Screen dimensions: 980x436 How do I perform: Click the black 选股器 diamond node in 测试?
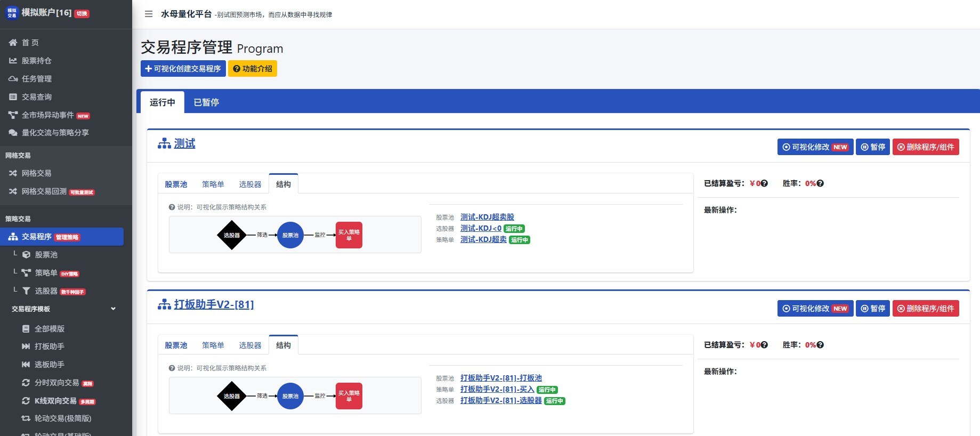click(232, 235)
